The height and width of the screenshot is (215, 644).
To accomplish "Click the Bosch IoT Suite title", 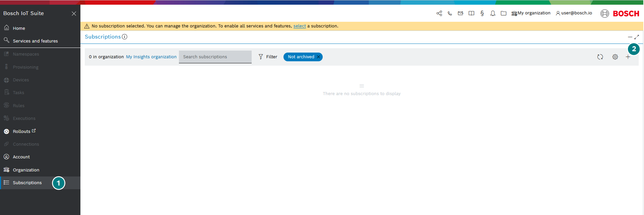I will click(x=23, y=13).
